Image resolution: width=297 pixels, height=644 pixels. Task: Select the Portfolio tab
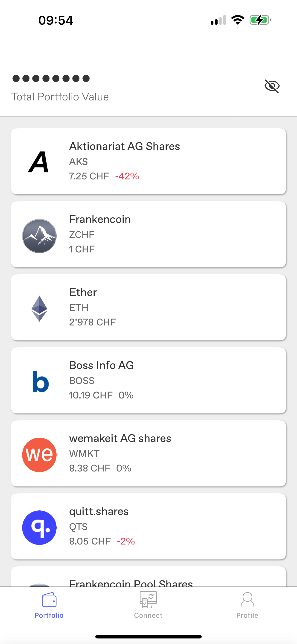coord(49,605)
